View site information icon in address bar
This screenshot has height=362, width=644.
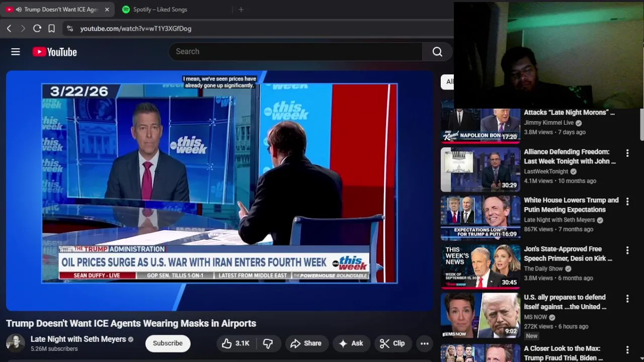69,29
